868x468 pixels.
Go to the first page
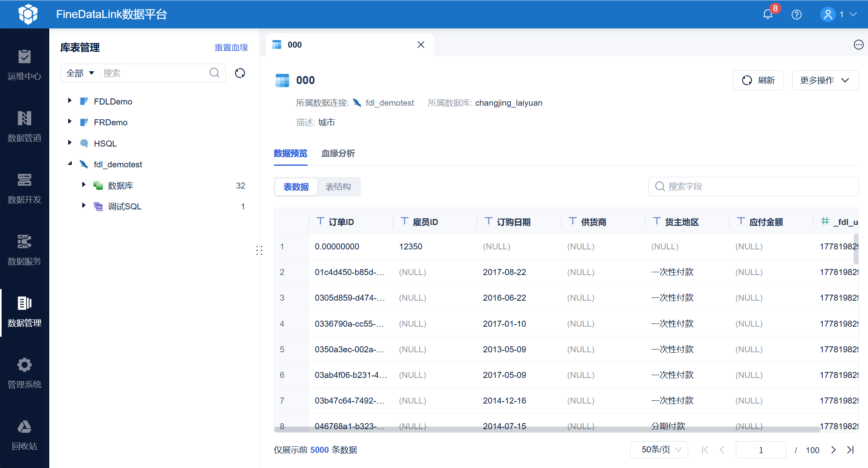pyautogui.click(x=705, y=450)
